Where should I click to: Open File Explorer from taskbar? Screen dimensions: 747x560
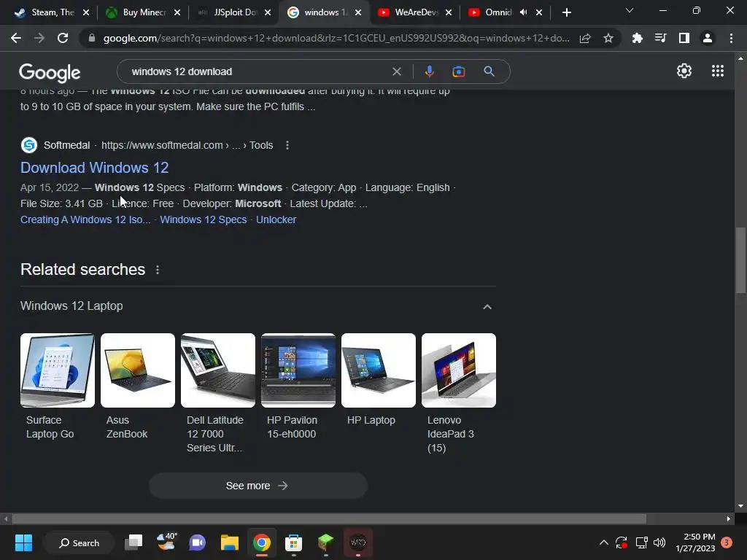pyautogui.click(x=230, y=542)
